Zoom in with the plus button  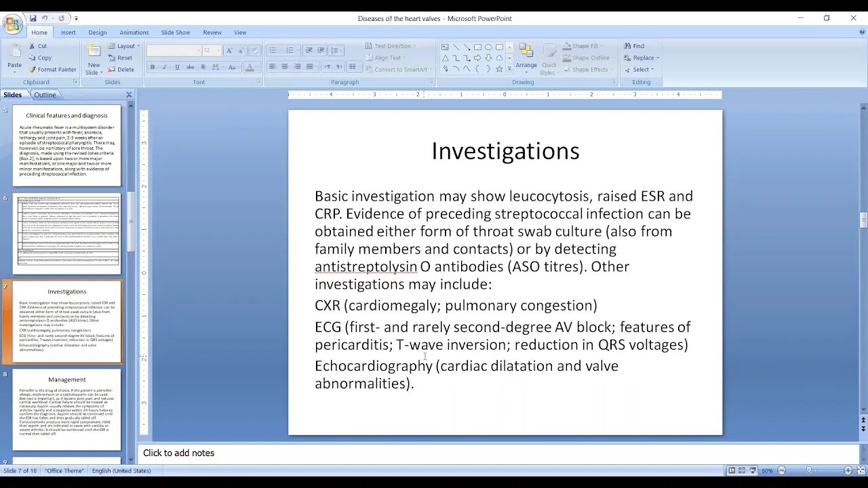pos(848,470)
